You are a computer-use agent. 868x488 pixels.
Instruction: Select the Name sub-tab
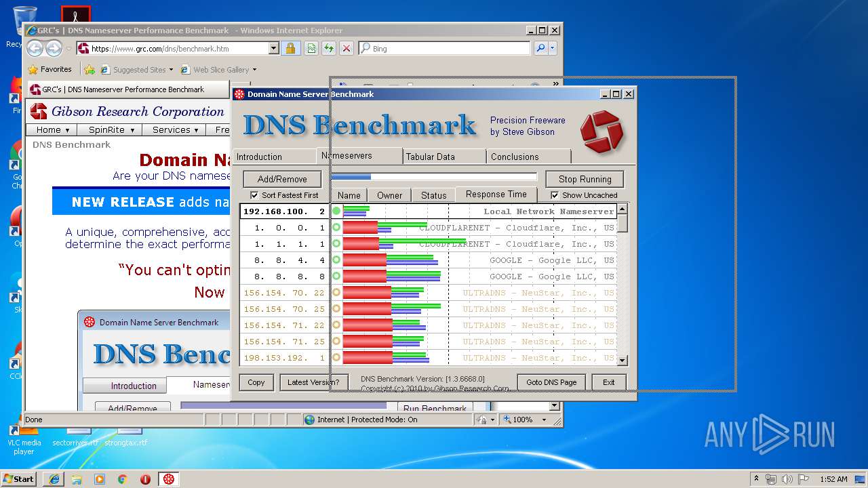pos(349,195)
